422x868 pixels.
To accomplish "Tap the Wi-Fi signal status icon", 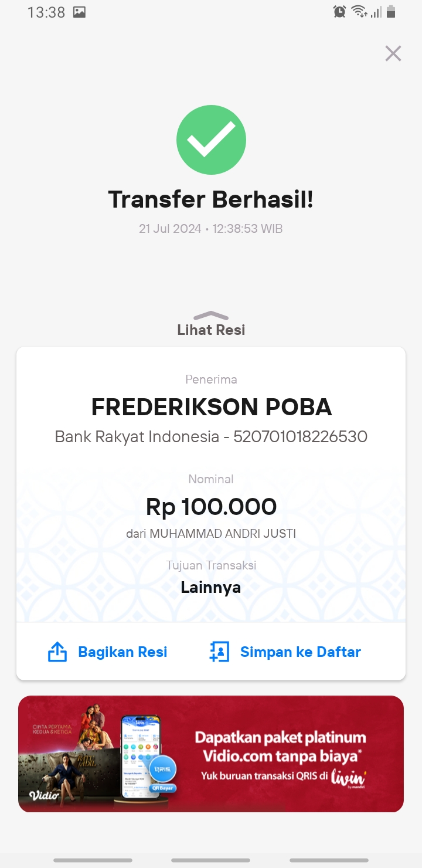I will (x=359, y=12).
